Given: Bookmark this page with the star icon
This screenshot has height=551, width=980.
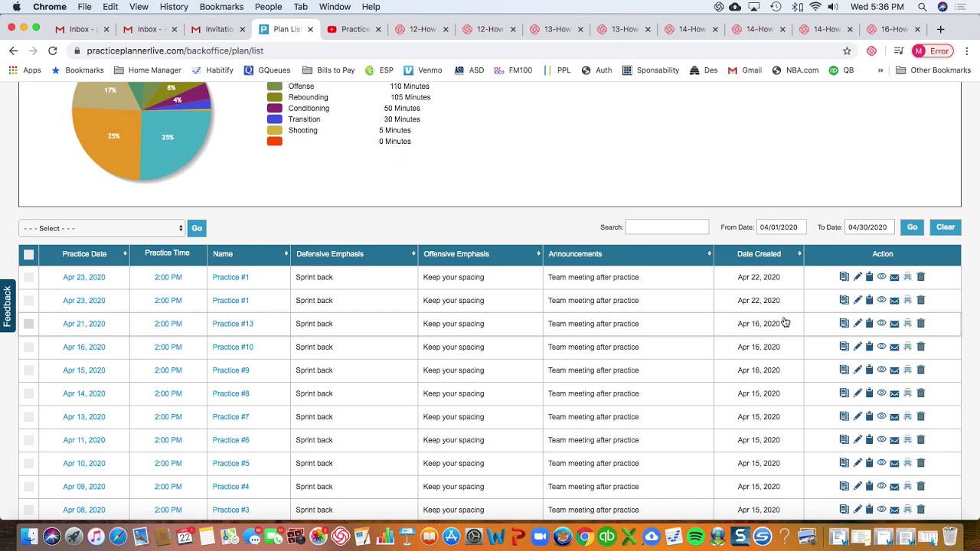Looking at the screenshot, I should 847,51.
